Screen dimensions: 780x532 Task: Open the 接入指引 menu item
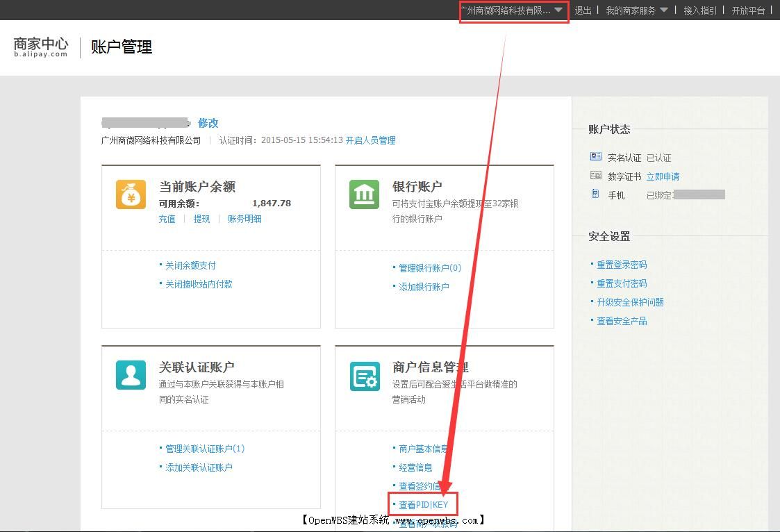(699, 10)
